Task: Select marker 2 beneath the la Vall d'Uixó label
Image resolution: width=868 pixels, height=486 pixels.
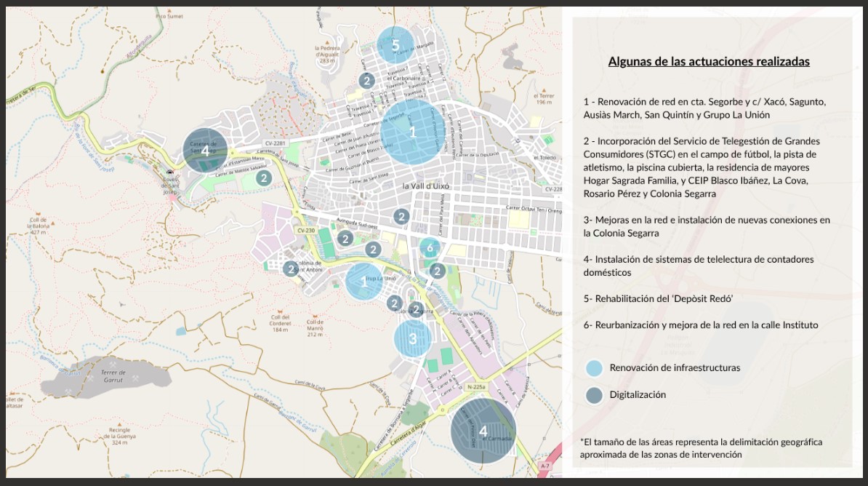Action: point(401,216)
